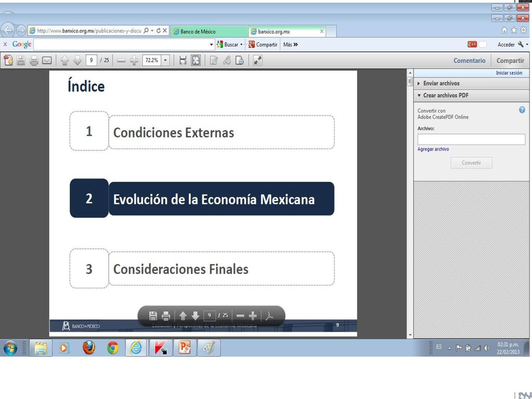
Task: Print from floating toolbar printer icon
Action: point(166,316)
